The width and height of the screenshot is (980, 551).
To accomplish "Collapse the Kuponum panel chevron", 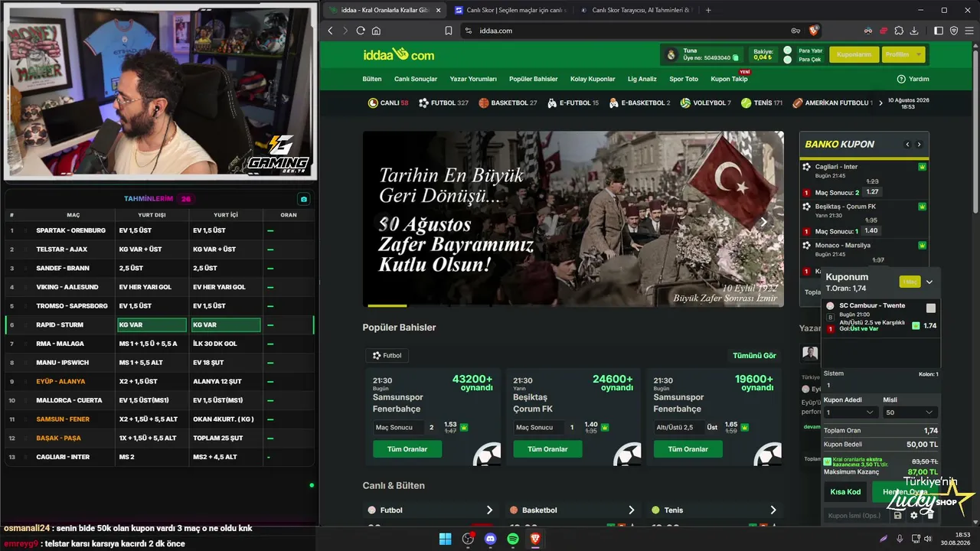I will point(929,282).
